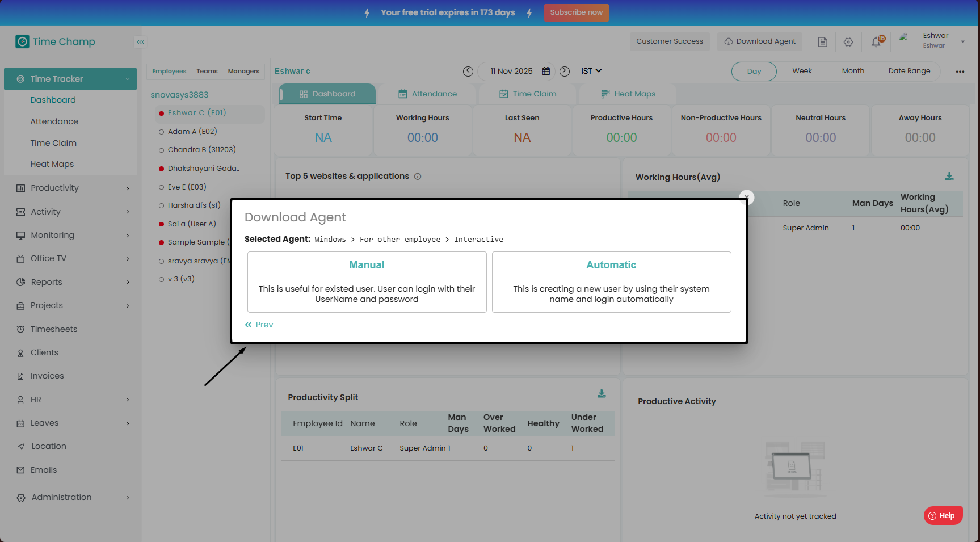This screenshot has width=980, height=542.
Task: Select the Week view
Action: pos(802,71)
